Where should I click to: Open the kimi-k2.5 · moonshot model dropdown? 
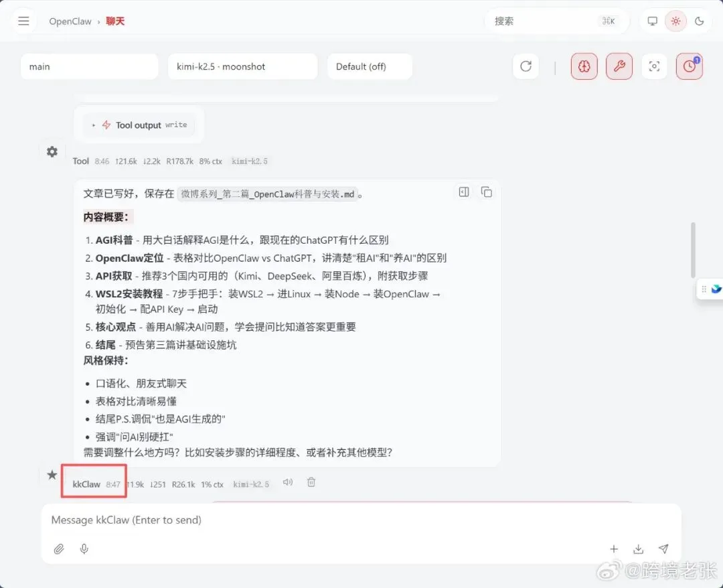coord(242,66)
